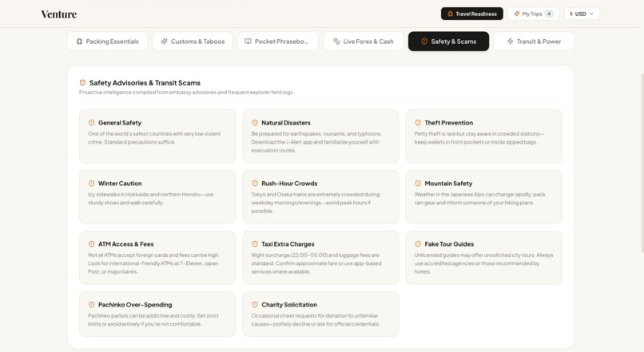This screenshot has width=644, height=352.
Task: Click the Proactive intelligence subtitle text
Action: pos(186,93)
